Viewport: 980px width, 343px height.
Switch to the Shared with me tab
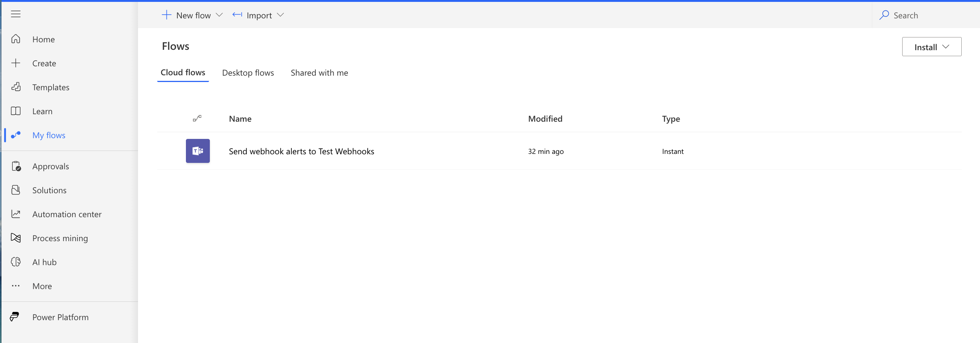[x=319, y=73]
